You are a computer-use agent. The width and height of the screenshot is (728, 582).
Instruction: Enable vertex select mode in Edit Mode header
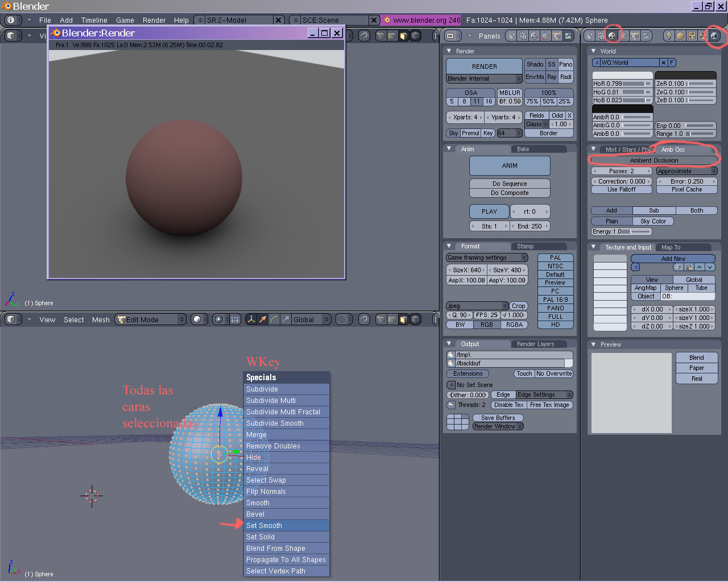(381, 319)
